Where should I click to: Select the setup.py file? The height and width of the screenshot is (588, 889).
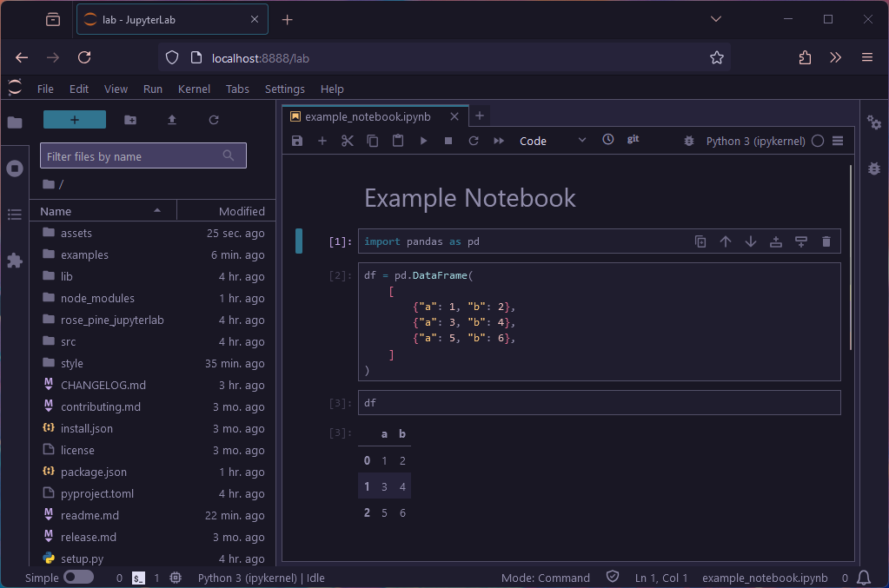[x=153, y=558]
